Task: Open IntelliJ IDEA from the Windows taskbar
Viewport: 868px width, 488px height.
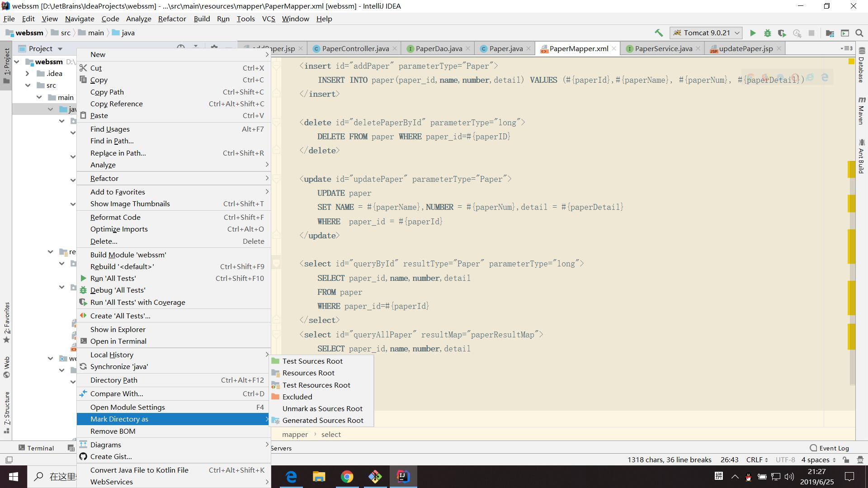Action: [403, 477]
